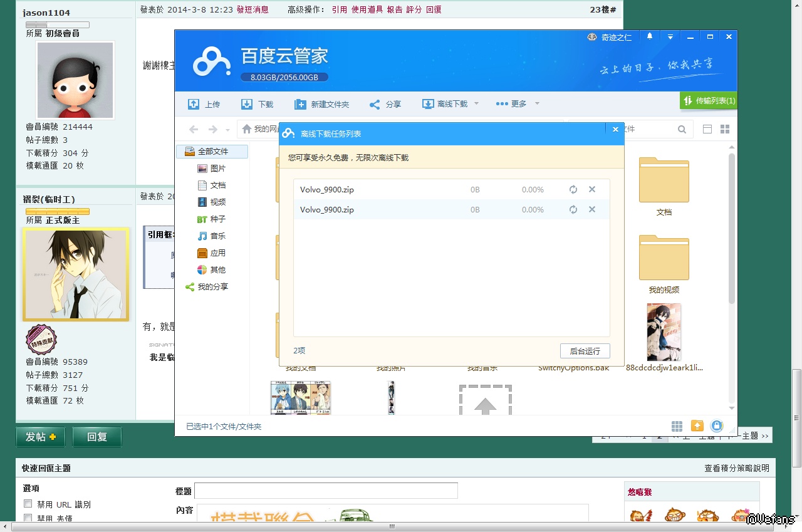Retry the second Volvo_9900.zip download
Viewport: 802px width, 532px height.
point(573,210)
